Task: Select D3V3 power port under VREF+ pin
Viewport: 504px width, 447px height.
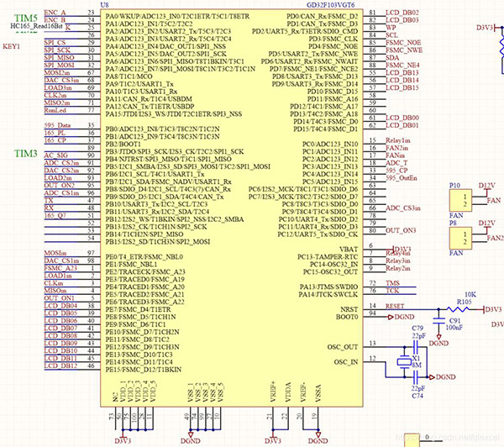Action: (273, 438)
